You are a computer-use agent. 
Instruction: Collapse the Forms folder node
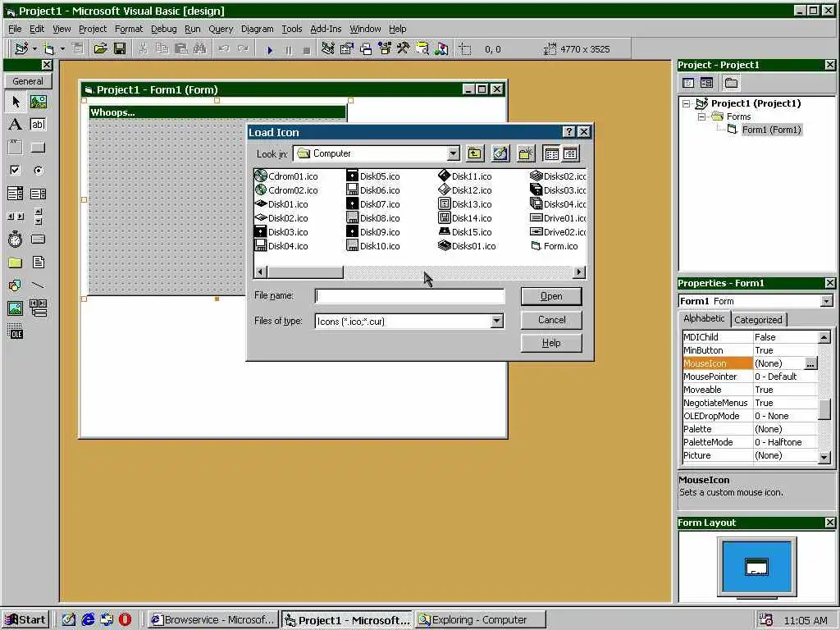[x=702, y=116]
